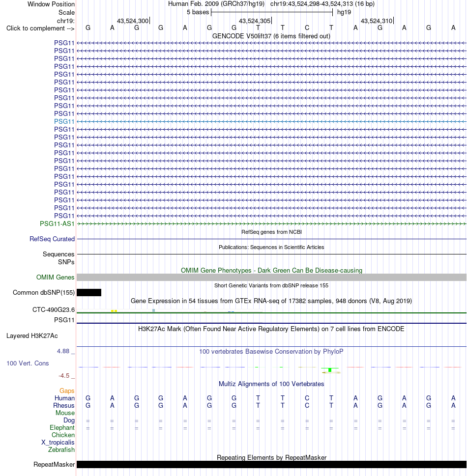The width and height of the screenshot is (467, 476).
Task: Click the bright green PhyloP conservation bar
Action: (330, 370)
